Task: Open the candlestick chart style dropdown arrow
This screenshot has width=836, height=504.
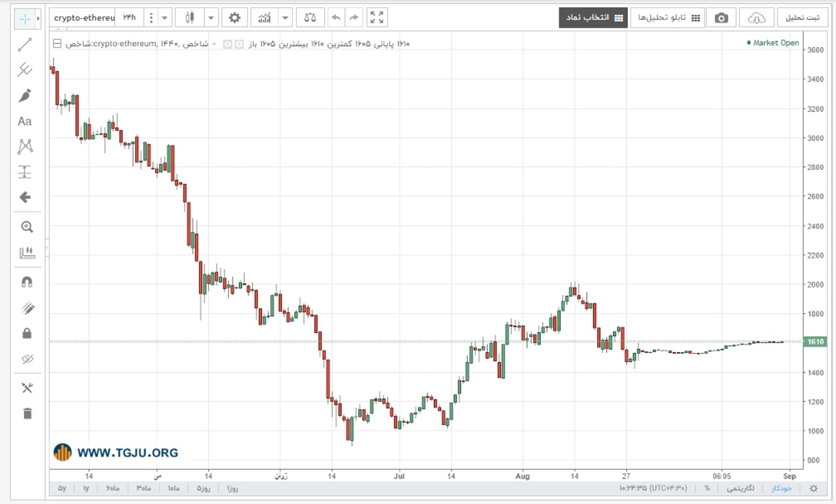Action: point(211,18)
